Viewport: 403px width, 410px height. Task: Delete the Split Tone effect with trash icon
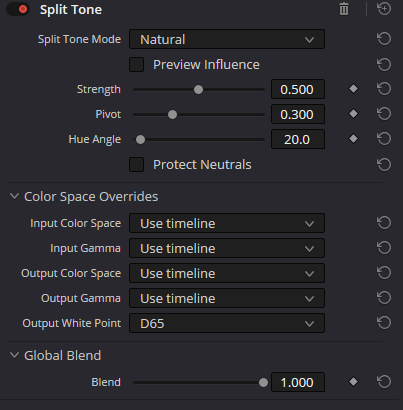[x=344, y=9]
